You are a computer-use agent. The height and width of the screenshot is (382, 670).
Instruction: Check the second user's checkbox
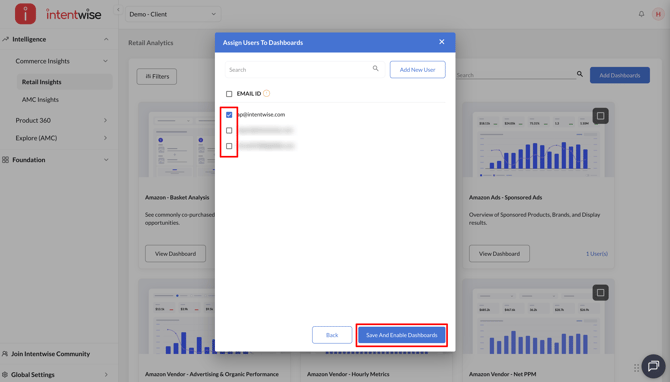coord(229,130)
